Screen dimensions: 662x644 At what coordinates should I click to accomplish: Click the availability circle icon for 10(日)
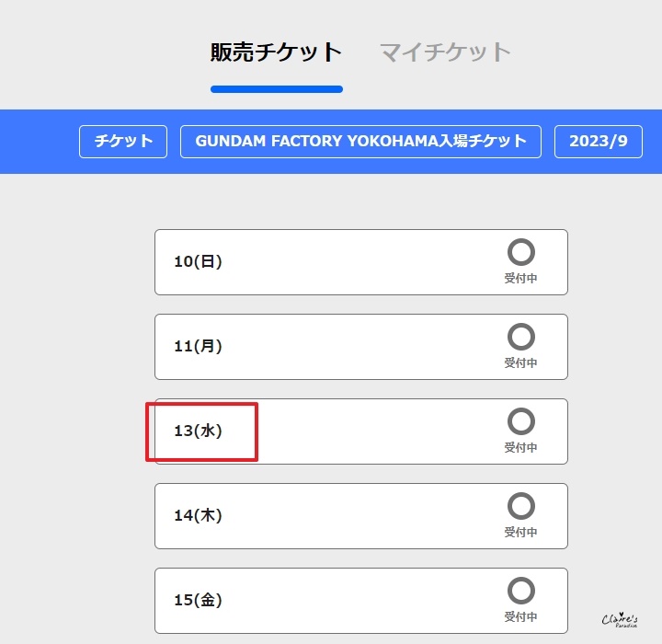click(x=520, y=252)
